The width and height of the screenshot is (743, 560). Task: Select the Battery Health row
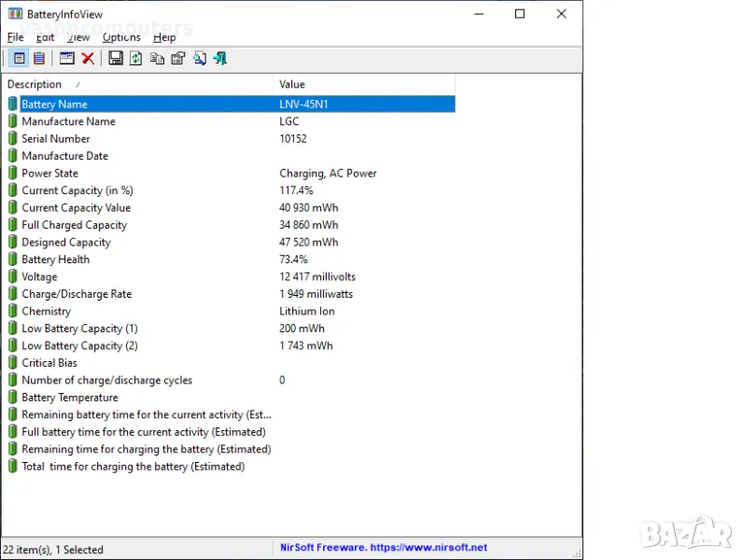56,259
